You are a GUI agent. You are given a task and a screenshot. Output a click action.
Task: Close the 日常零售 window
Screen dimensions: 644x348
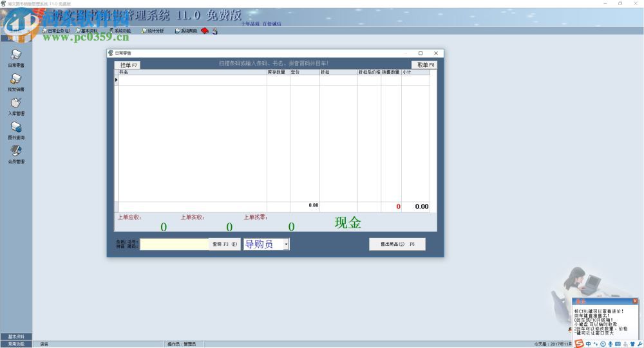tap(436, 53)
